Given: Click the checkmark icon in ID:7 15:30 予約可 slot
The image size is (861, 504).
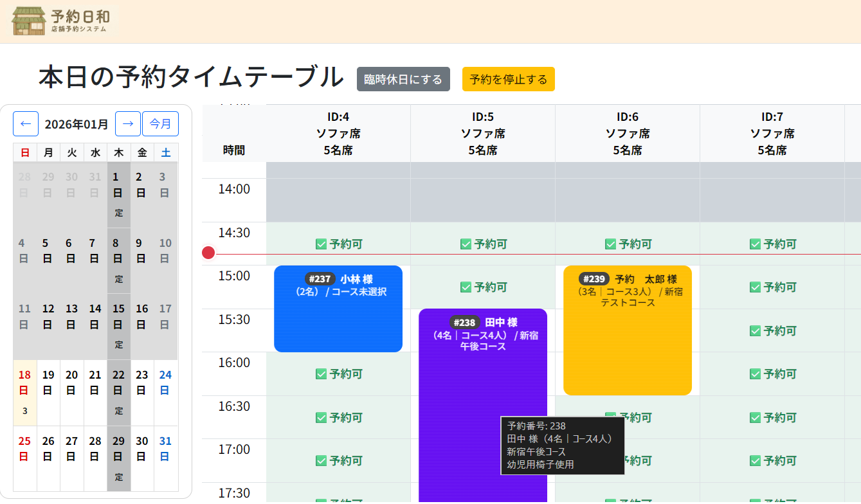Looking at the screenshot, I should click(x=754, y=330).
